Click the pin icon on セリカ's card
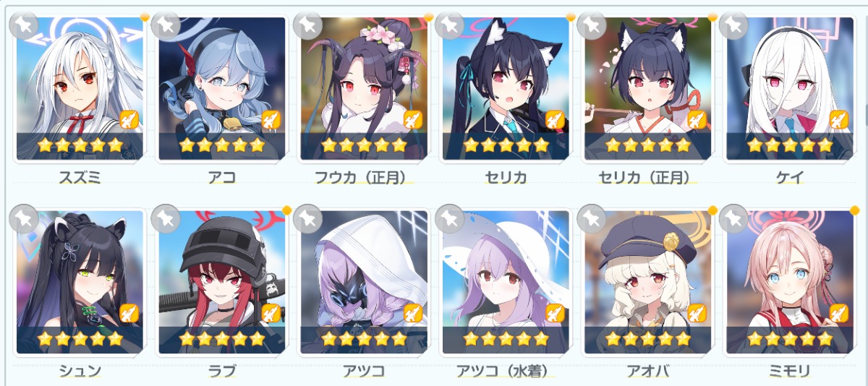The image size is (868, 386). coord(449,25)
